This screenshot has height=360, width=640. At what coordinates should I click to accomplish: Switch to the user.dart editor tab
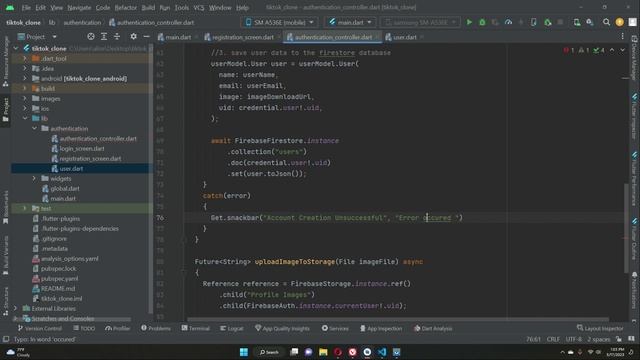point(405,37)
